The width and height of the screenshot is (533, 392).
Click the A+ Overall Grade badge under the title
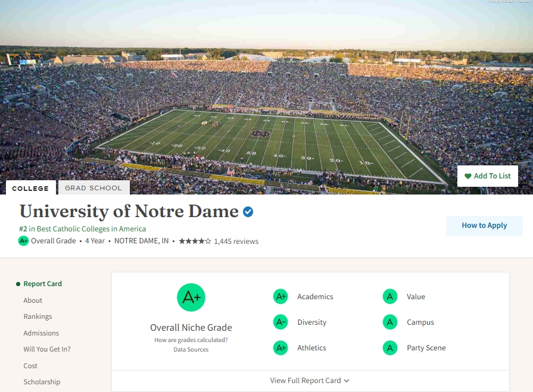tap(23, 241)
